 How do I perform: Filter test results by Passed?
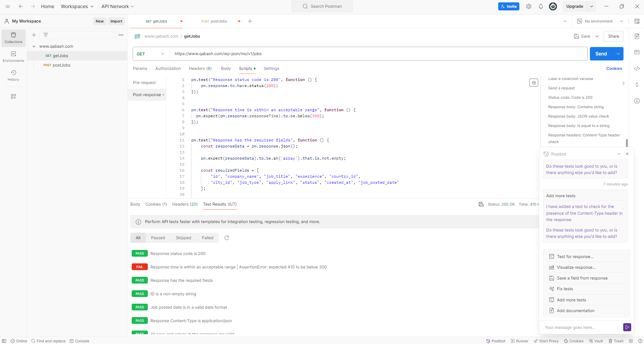(158, 238)
